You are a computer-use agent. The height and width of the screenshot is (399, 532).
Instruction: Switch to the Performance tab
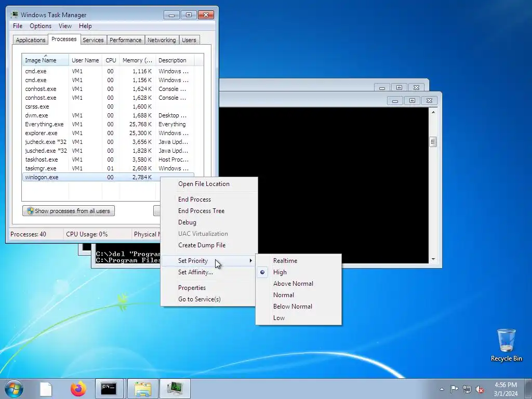(x=125, y=39)
